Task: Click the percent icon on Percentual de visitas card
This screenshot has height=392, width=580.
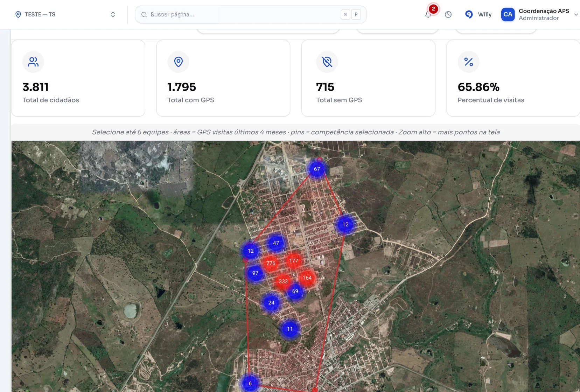Action: coord(469,62)
